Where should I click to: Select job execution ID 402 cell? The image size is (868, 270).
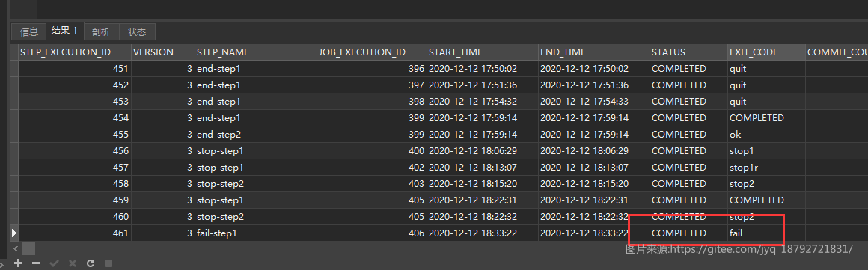pos(371,167)
